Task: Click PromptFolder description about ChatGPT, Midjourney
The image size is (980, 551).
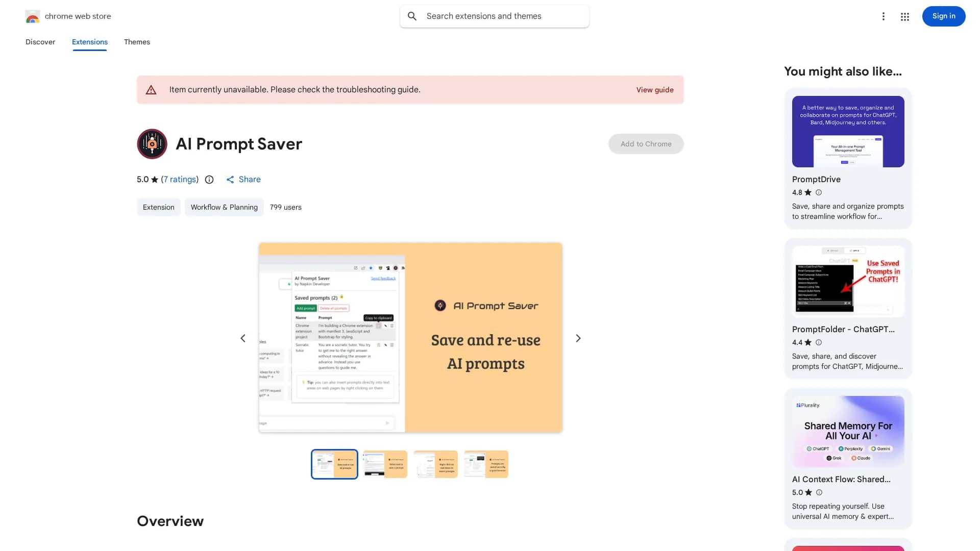Action: click(x=848, y=361)
